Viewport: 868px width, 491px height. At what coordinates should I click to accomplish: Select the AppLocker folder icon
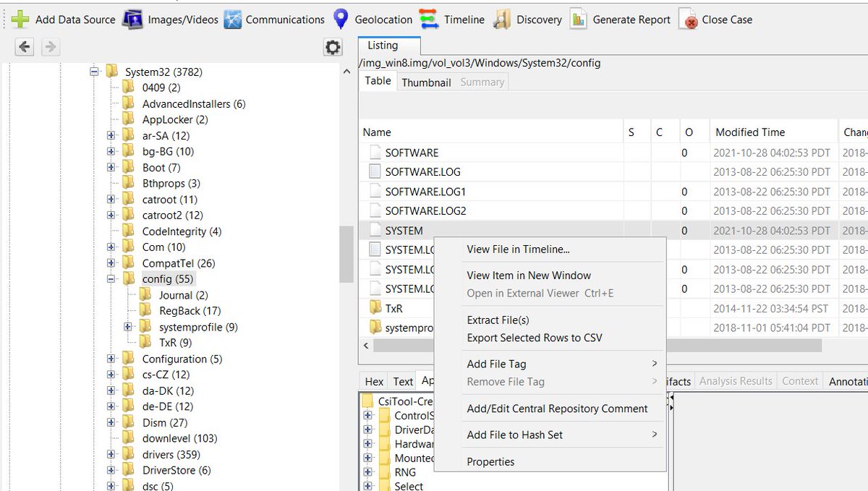coord(129,119)
